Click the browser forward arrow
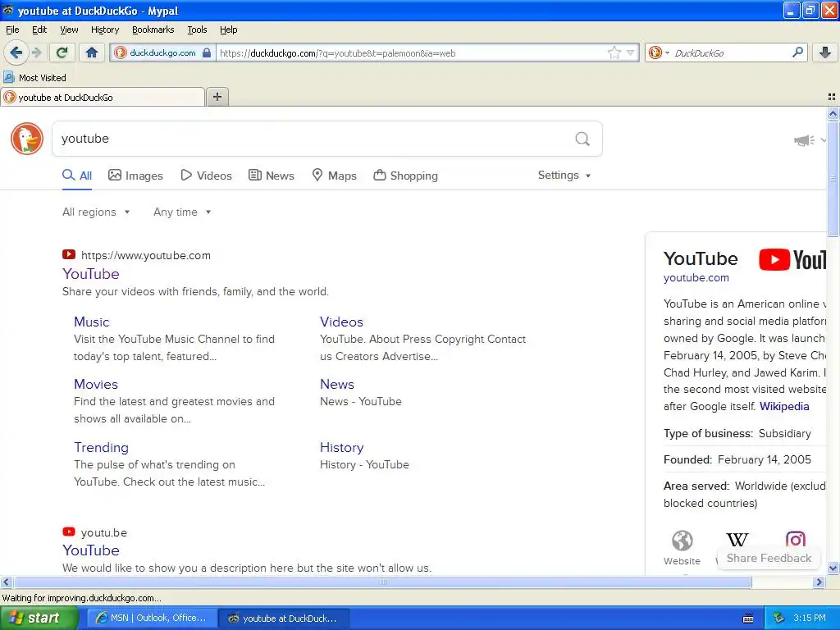840x630 pixels. pos(36,52)
